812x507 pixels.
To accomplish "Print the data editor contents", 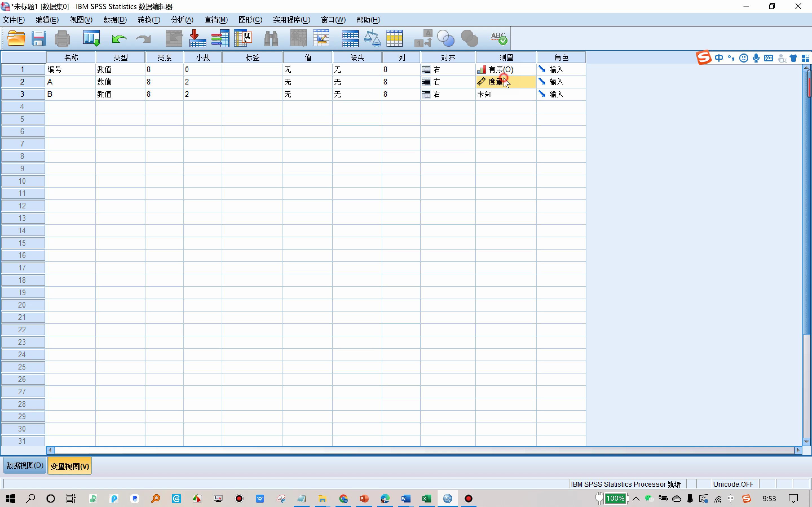I will click(62, 38).
